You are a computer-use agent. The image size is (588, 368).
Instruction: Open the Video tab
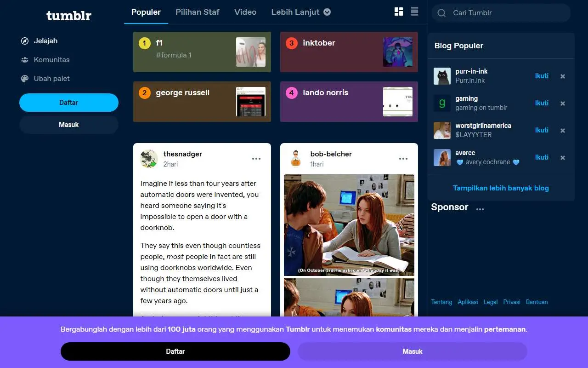coord(245,12)
